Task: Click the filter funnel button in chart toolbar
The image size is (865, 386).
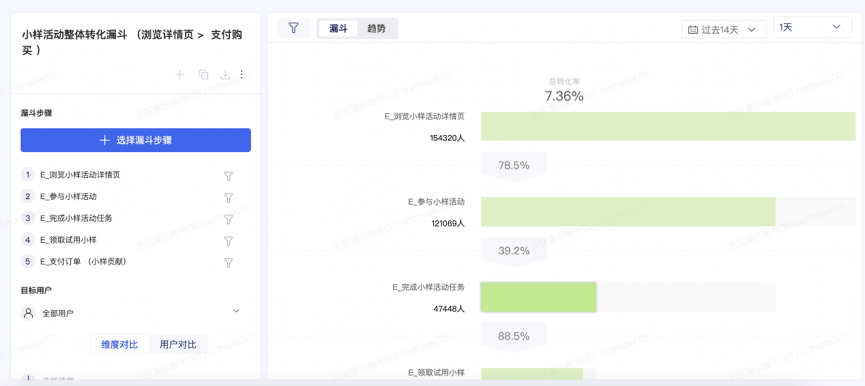Action: point(293,28)
